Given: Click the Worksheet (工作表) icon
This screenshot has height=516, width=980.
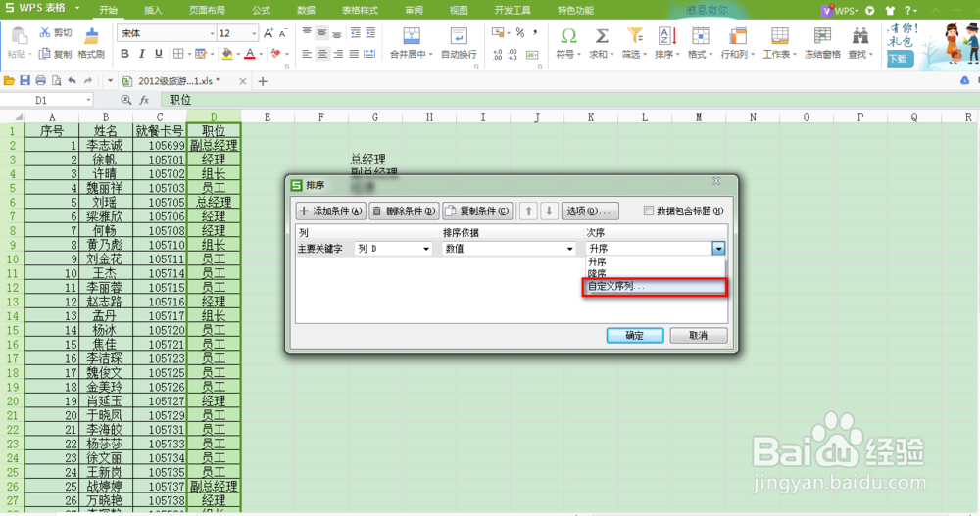Looking at the screenshot, I should tap(779, 35).
